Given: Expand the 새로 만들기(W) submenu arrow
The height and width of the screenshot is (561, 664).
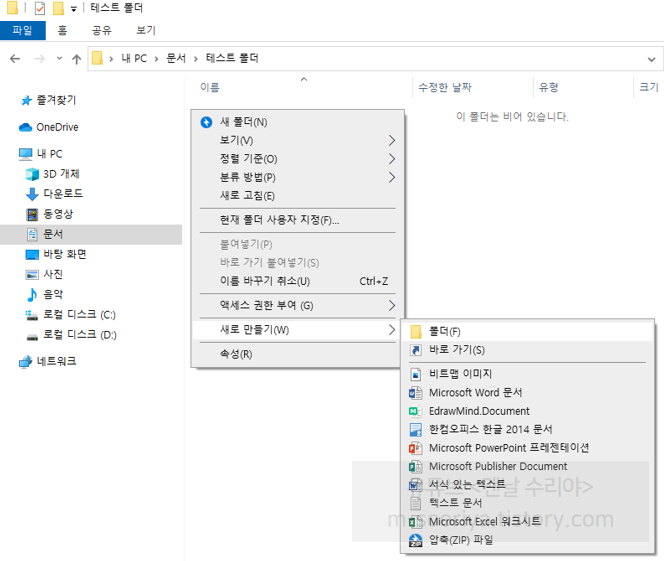Looking at the screenshot, I should [x=392, y=330].
